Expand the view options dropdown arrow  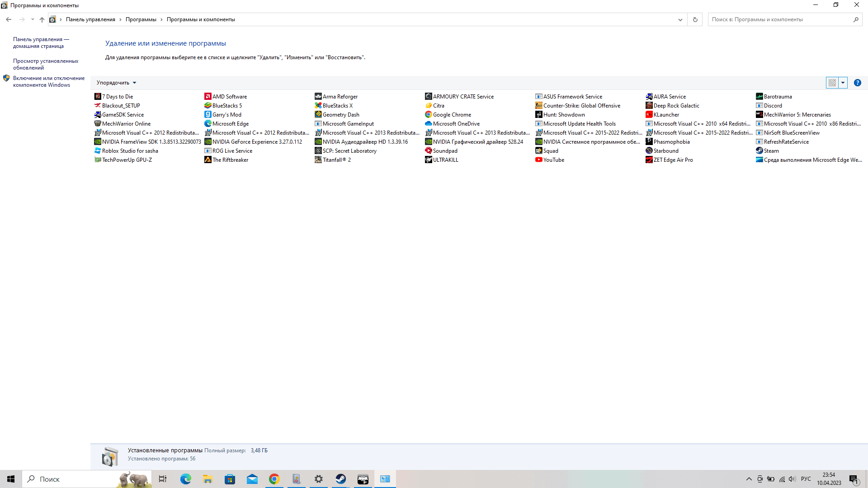[x=843, y=83]
